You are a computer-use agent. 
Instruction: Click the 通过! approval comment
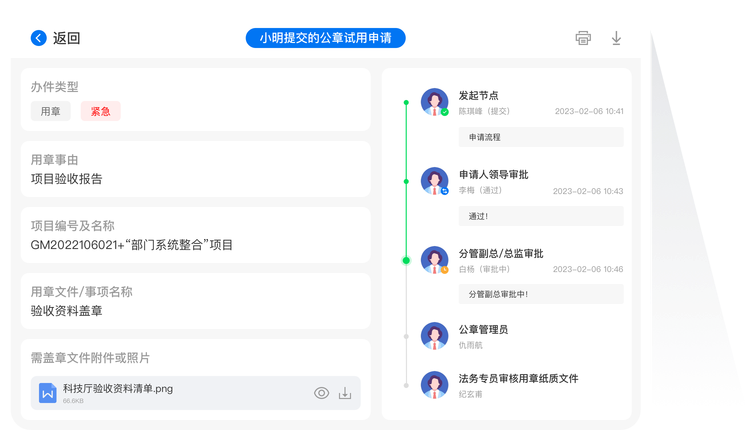pos(540,215)
